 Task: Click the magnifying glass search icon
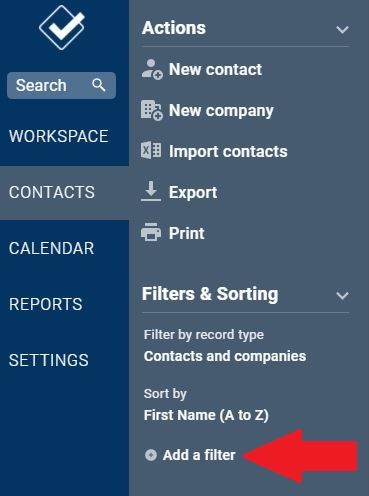click(99, 85)
